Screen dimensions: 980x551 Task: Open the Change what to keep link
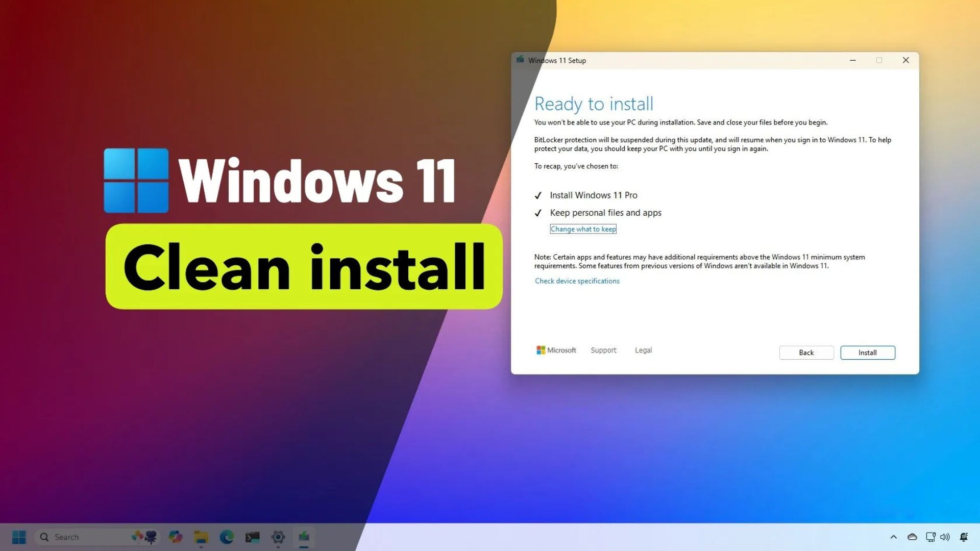583,229
